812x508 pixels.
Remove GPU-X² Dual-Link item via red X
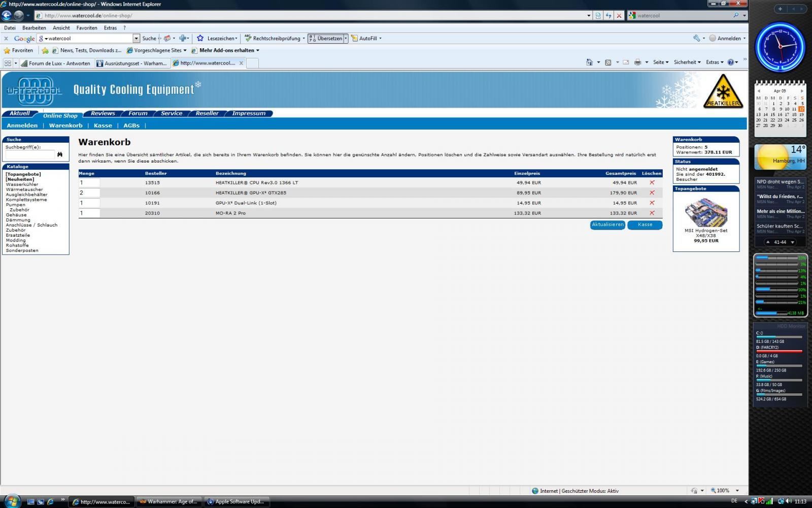pyautogui.click(x=652, y=203)
